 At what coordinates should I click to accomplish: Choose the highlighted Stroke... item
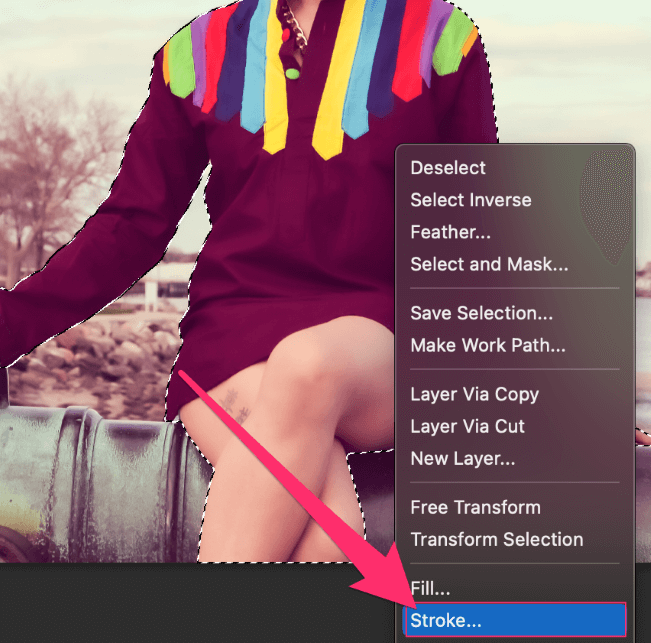coord(515,620)
